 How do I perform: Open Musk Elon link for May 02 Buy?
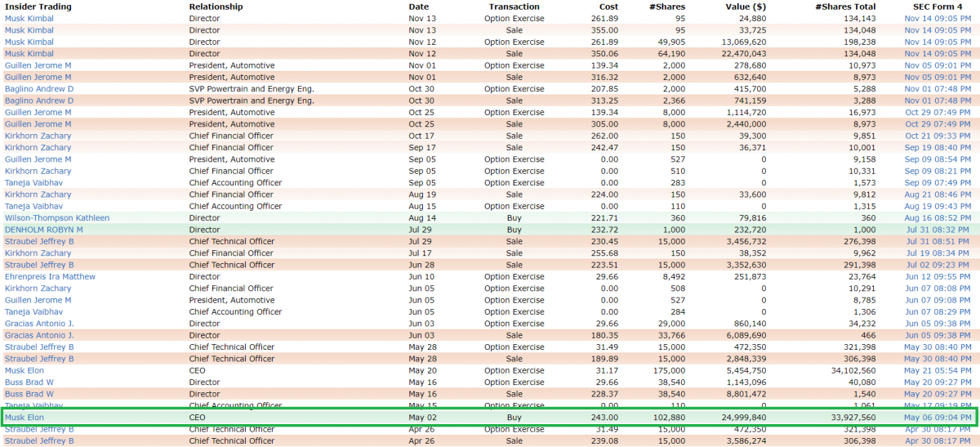click(x=24, y=417)
